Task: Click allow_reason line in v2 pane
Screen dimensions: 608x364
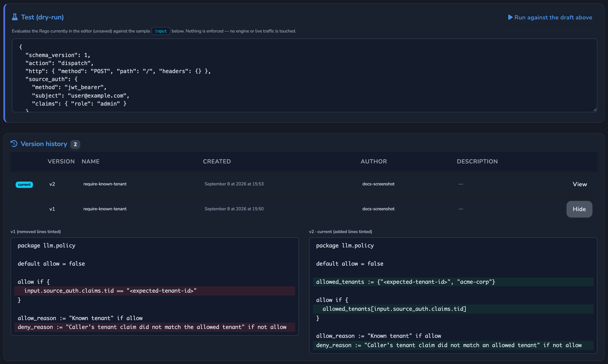Action: (378, 336)
